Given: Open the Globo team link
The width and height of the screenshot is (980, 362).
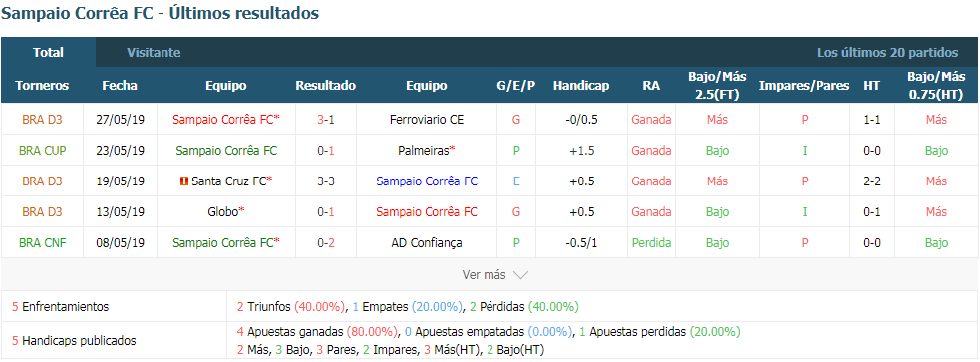Looking at the screenshot, I should click(x=225, y=212).
